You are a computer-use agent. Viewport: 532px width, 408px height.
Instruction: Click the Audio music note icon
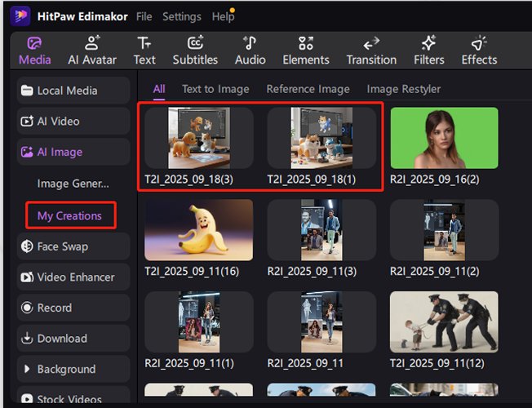pos(250,43)
